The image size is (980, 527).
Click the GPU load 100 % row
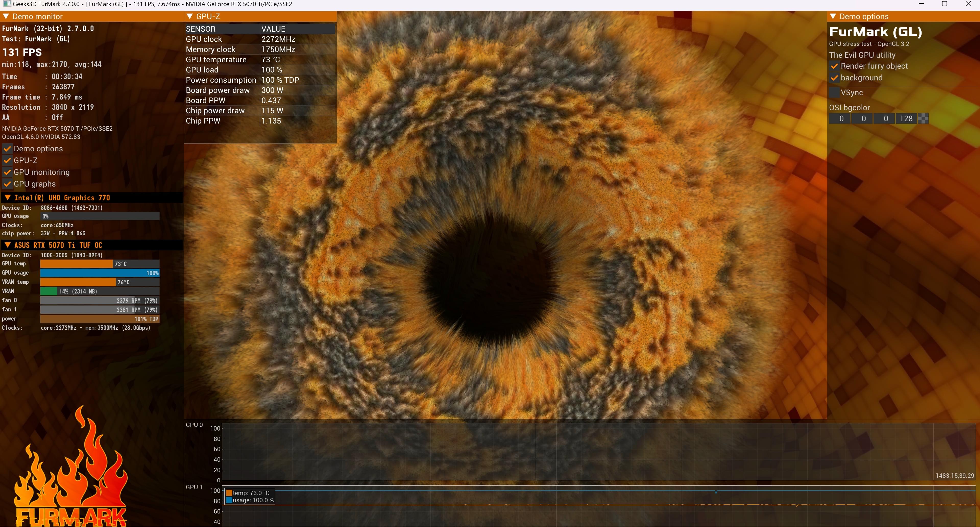coord(260,70)
